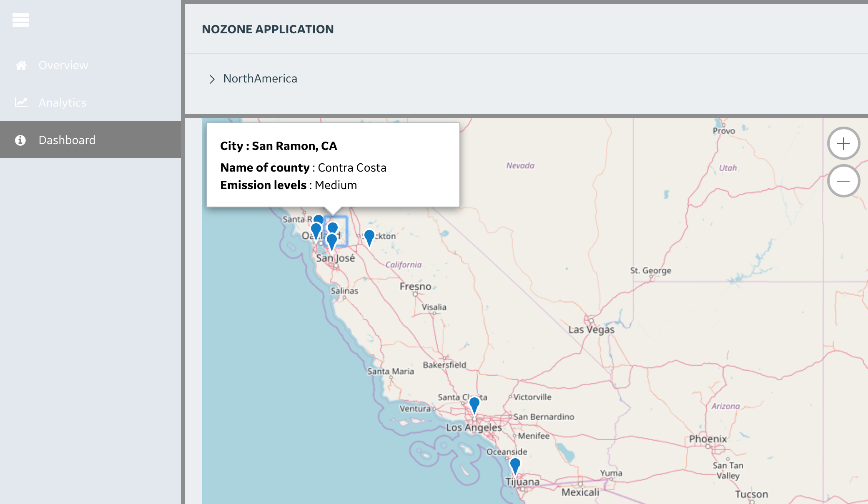This screenshot has width=868, height=504.
Task: Click the Overview home icon
Action: 21,65
